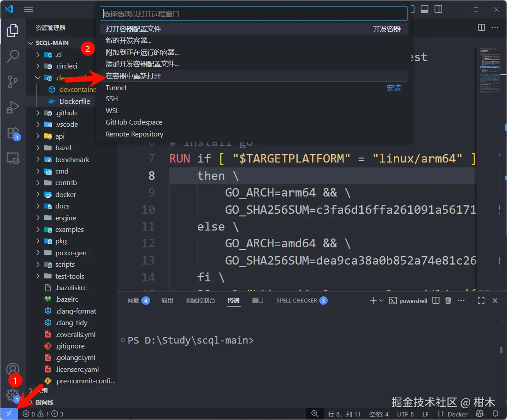Maximize the panel size
Screen dimensions: 507x420
point(481,300)
